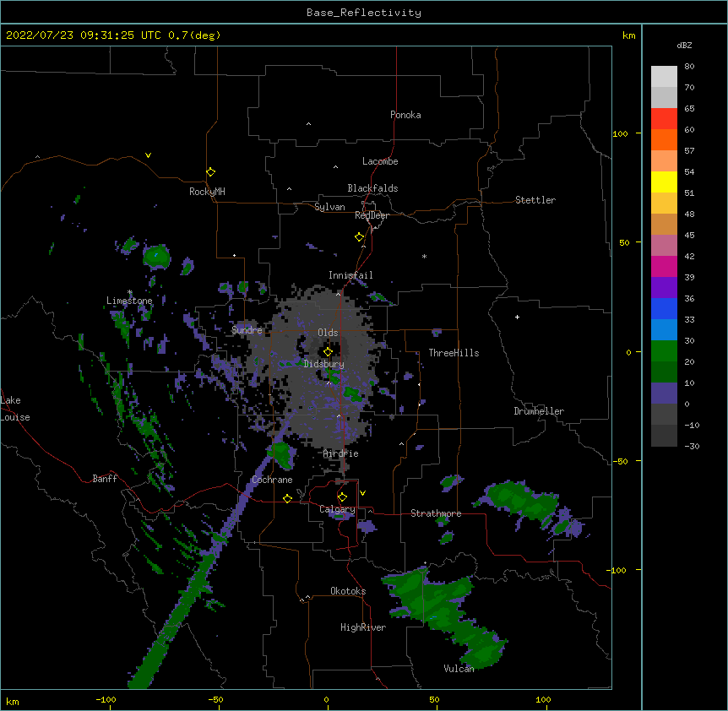Click the Cochrane label
The width and height of the screenshot is (728, 711).
[x=273, y=480]
